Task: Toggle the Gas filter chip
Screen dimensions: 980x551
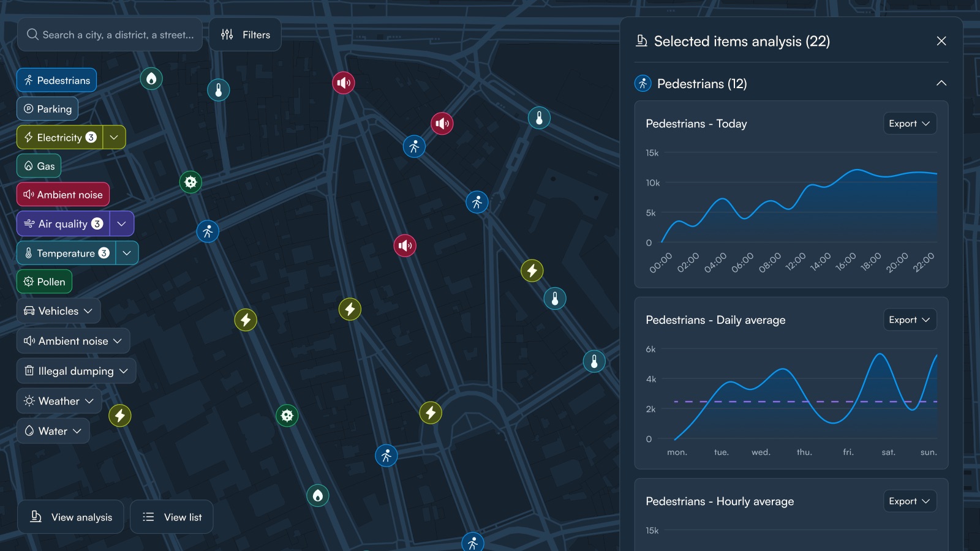Action: point(39,166)
